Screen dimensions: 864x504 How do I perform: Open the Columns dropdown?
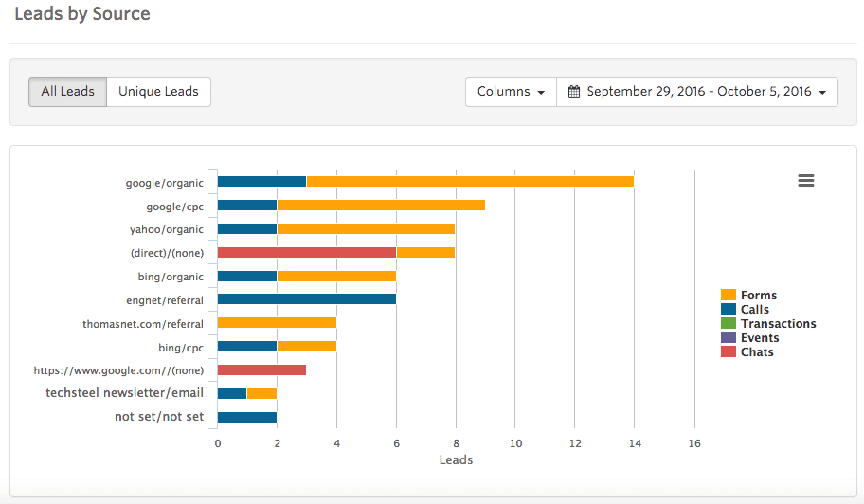point(511,92)
